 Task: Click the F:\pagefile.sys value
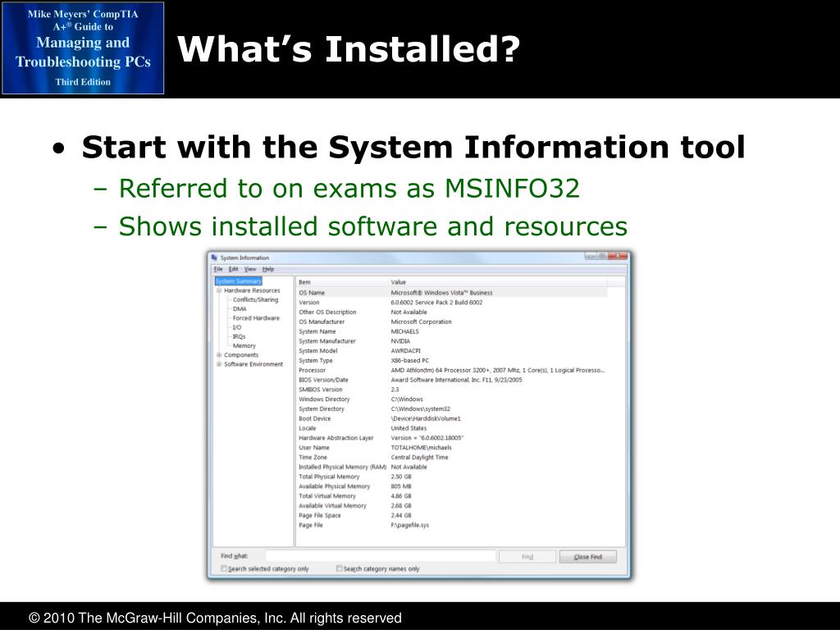coord(410,525)
